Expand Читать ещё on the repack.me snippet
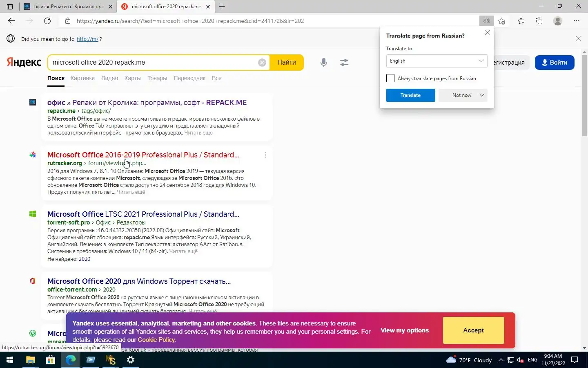 198,133
